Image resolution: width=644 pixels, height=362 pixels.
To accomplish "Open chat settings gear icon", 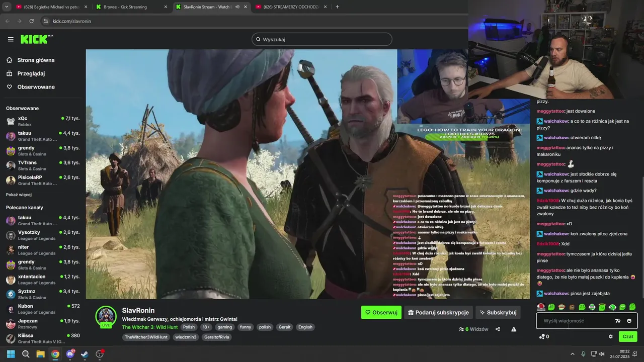I will (611, 336).
